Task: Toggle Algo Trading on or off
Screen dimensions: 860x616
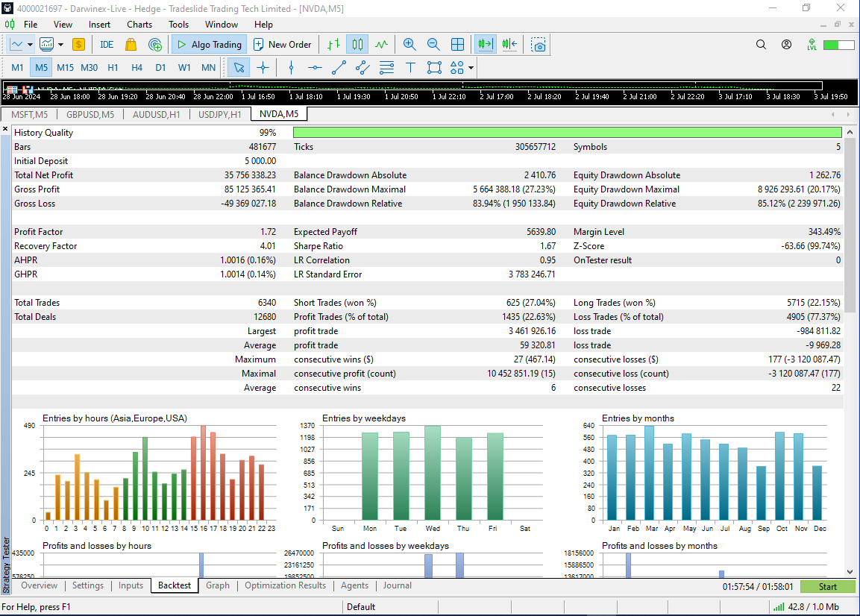Action: (x=209, y=44)
